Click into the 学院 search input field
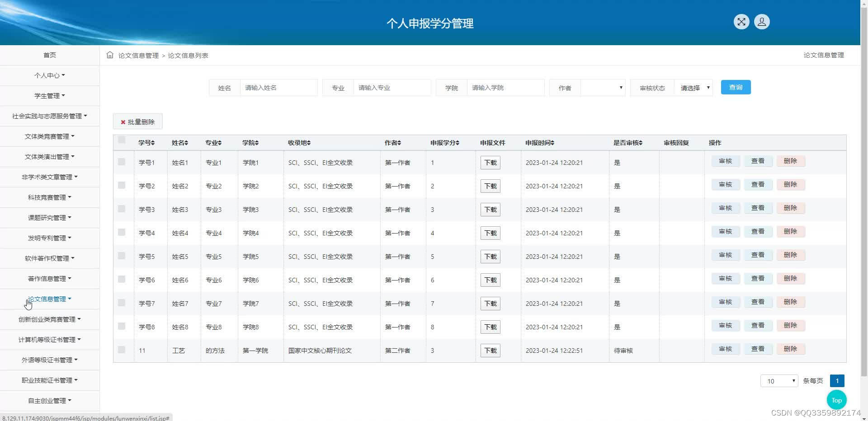 pos(505,88)
